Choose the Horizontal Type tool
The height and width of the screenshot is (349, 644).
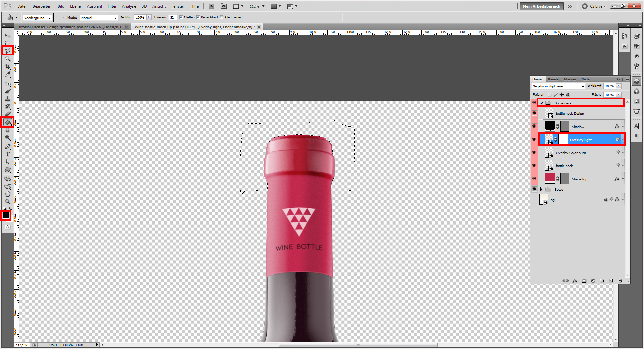(x=7, y=154)
